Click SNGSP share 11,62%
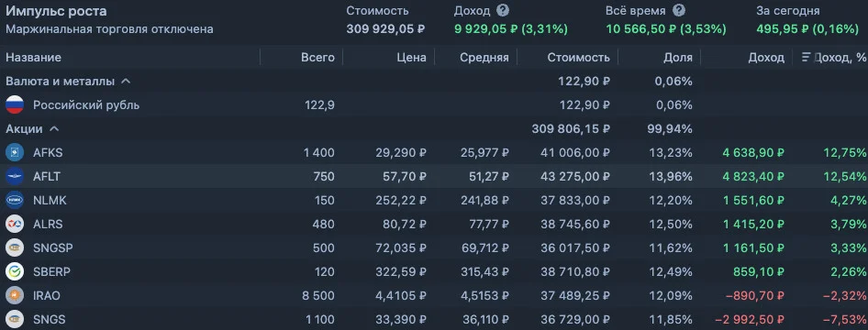 [x=671, y=247]
